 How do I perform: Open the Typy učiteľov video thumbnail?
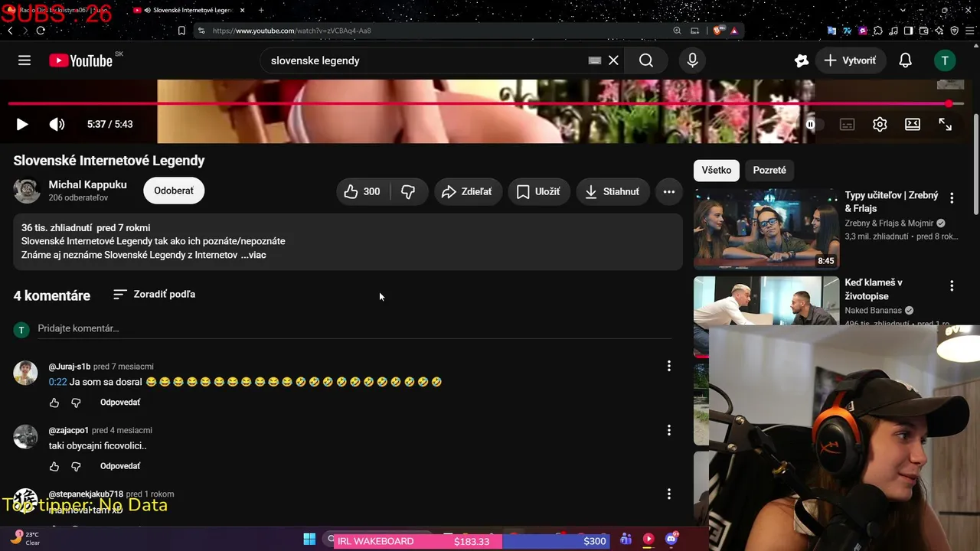(x=766, y=229)
